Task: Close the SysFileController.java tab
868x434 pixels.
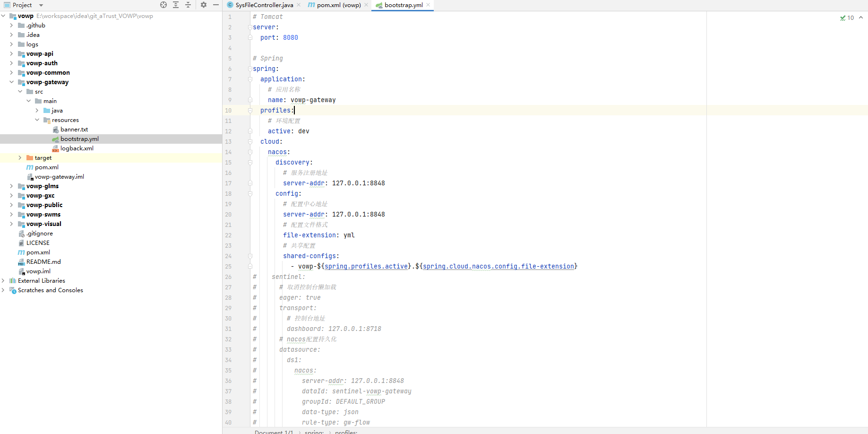Action: (x=299, y=5)
